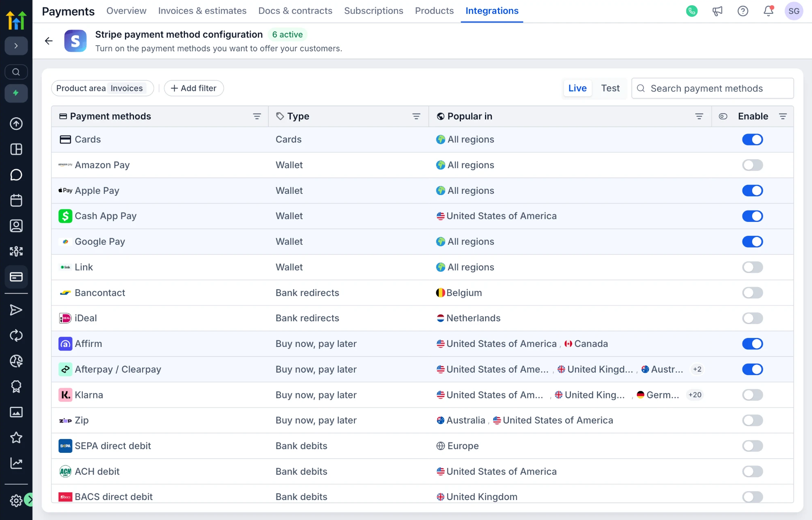Select the Integrations tab
This screenshot has width=812, height=520.
(492, 11)
